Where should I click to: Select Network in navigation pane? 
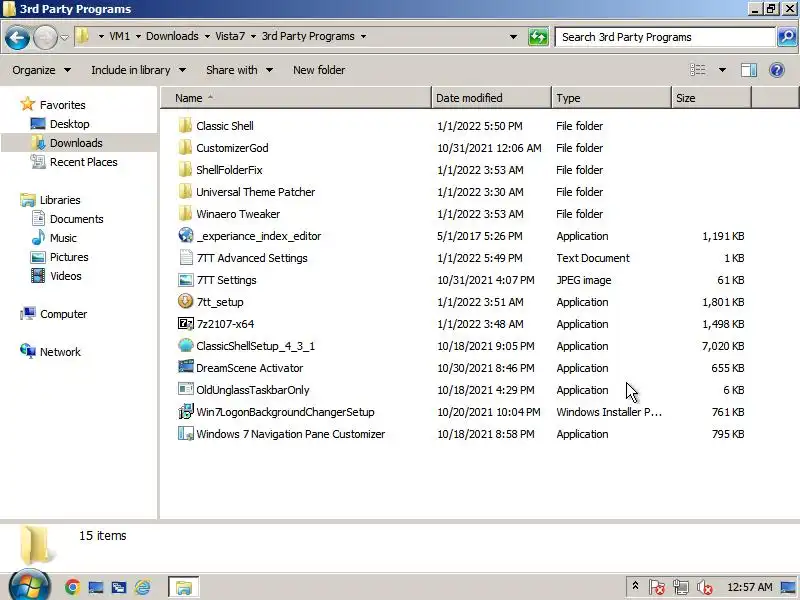pyautogui.click(x=60, y=352)
